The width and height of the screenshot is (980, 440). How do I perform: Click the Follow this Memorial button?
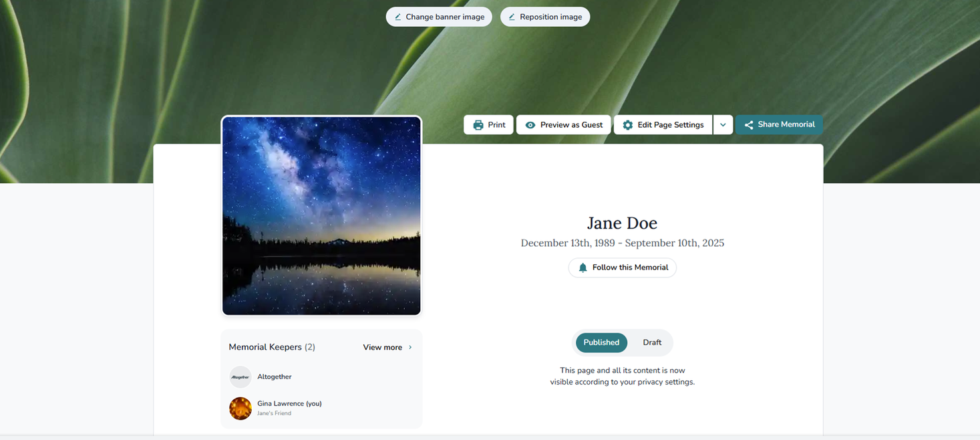tap(623, 267)
